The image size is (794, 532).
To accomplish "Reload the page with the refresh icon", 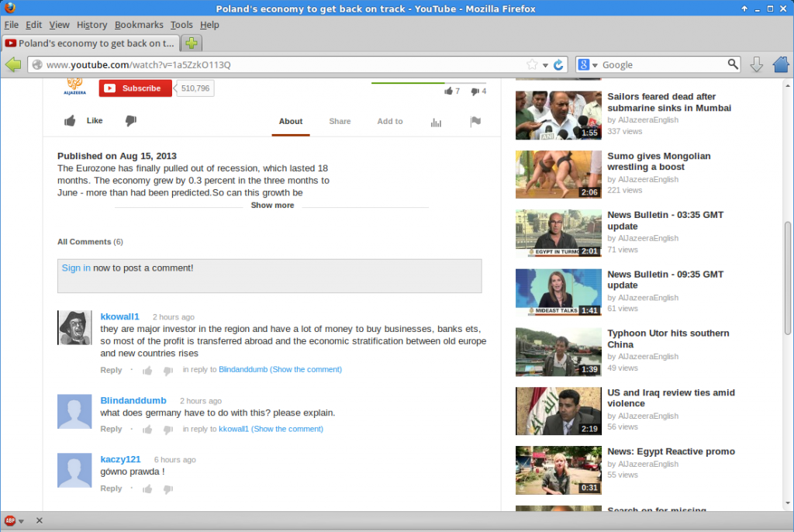I will pyautogui.click(x=558, y=65).
